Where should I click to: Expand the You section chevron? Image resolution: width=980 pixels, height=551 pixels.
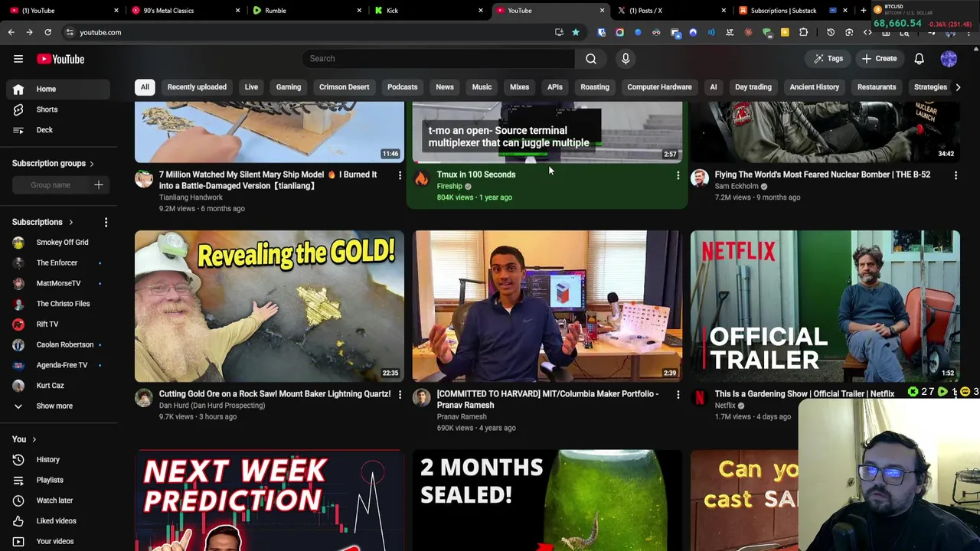pyautogui.click(x=34, y=439)
